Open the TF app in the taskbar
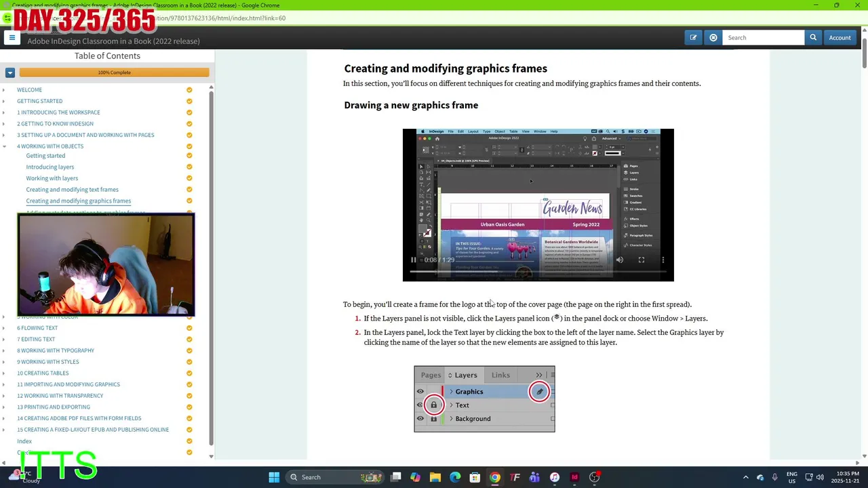Screen dimensions: 868x488 (x=515, y=477)
